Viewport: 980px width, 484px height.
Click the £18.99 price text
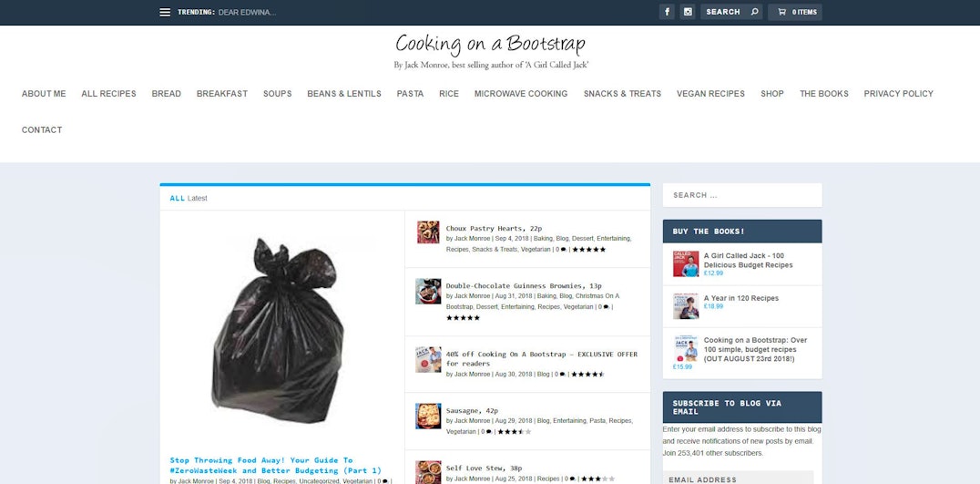(x=713, y=306)
